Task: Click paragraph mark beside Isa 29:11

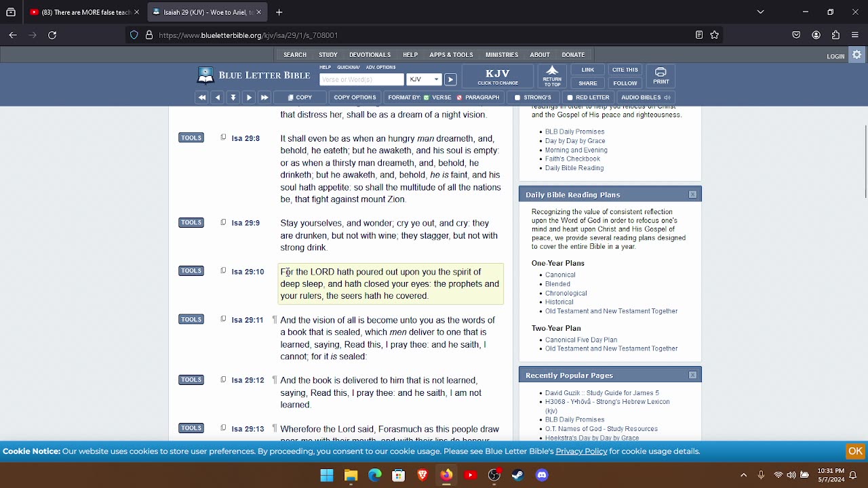Action: coord(275,320)
